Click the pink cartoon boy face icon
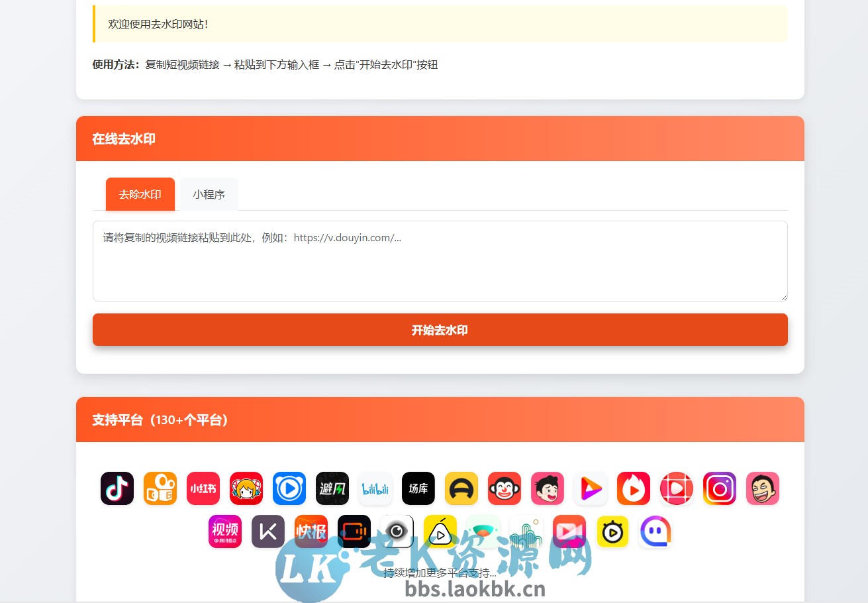This screenshot has height=603, width=868. [x=548, y=488]
